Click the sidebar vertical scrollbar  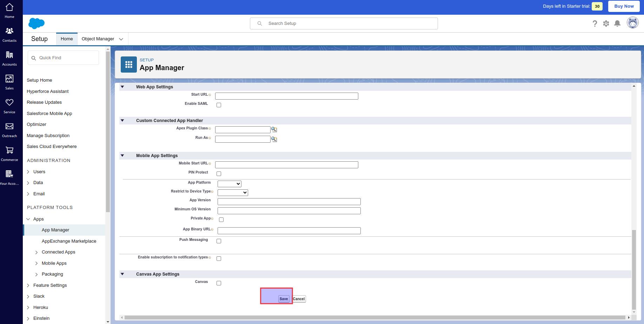[x=108, y=131]
